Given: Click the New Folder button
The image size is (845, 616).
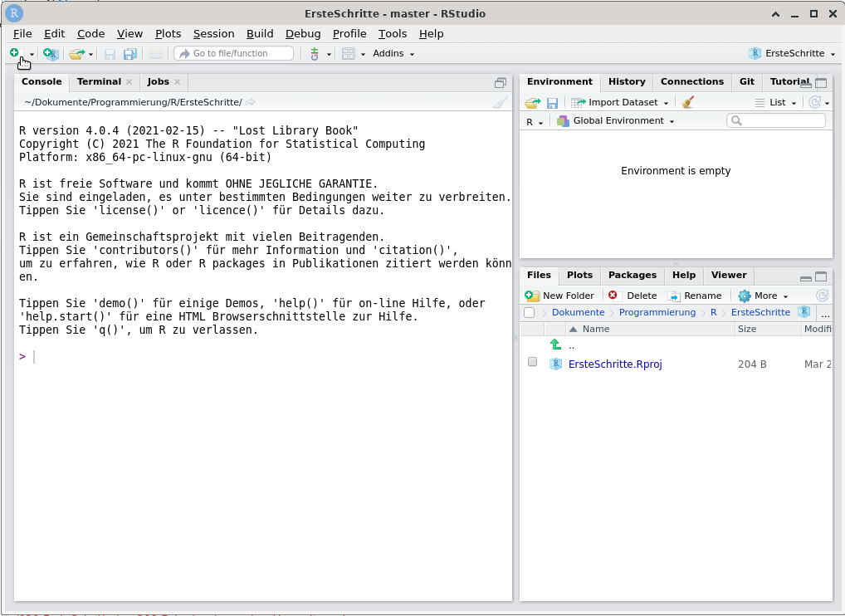Looking at the screenshot, I should 560,296.
